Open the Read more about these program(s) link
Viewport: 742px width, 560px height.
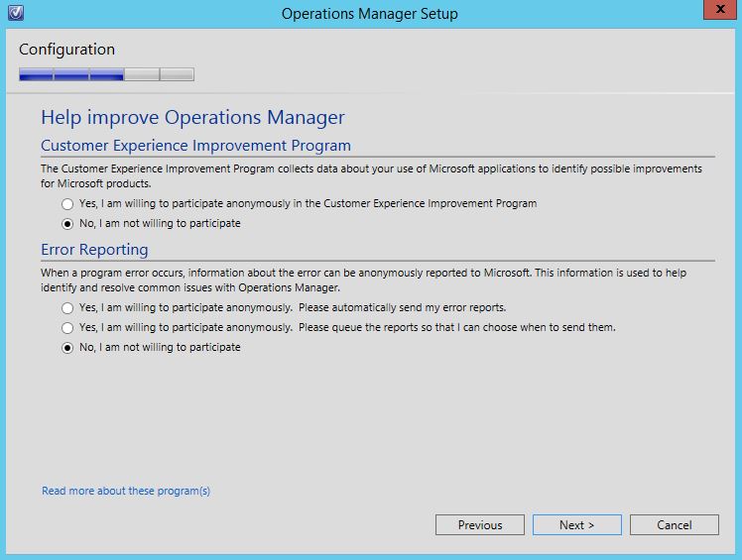126,491
